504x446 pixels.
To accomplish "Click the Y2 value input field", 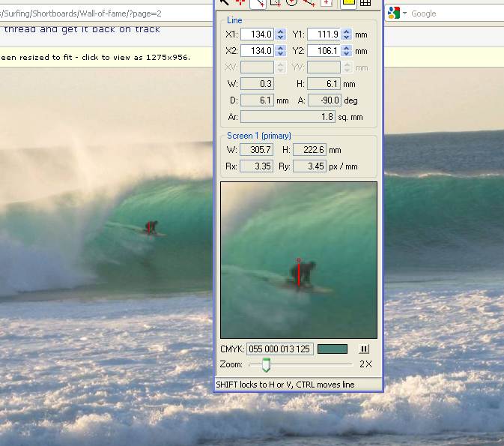I will 324,51.
